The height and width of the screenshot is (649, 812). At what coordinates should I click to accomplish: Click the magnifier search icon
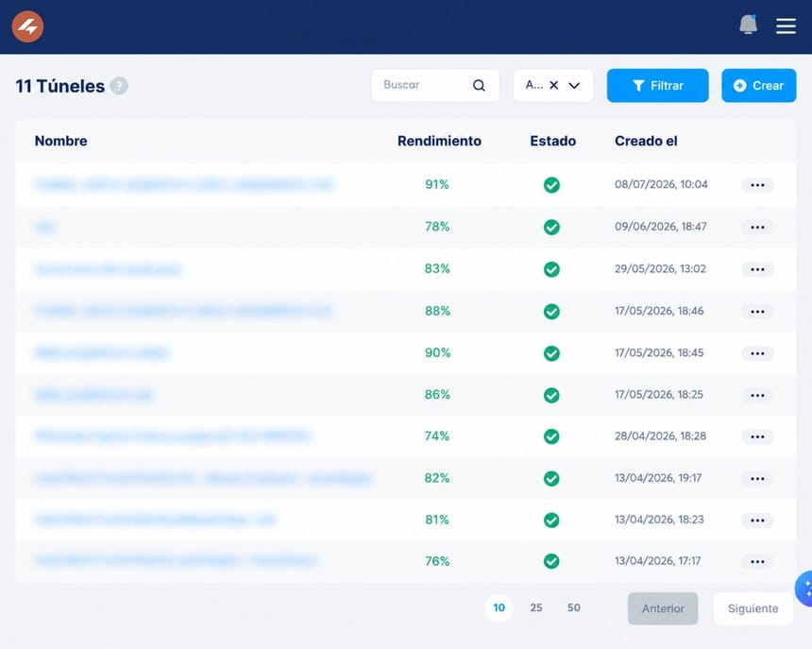(479, 85)
